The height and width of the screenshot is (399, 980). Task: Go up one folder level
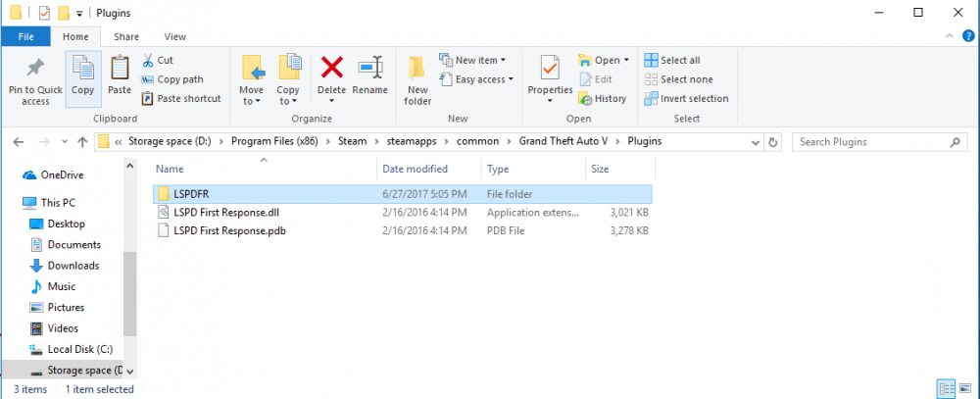(82, 142)
